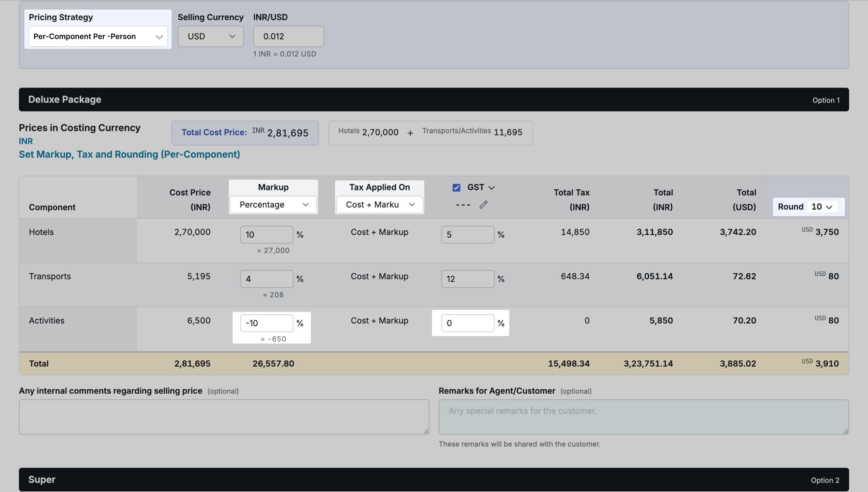This screenshot has height=492, width=868.
Task: Expand the GST options chevron
Action: point(492,187)
